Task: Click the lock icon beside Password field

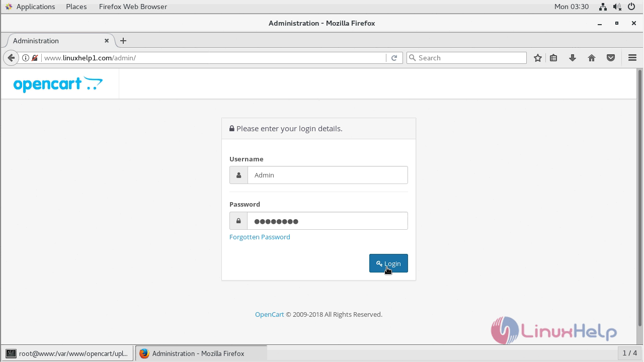Action: tap(238, 221)
